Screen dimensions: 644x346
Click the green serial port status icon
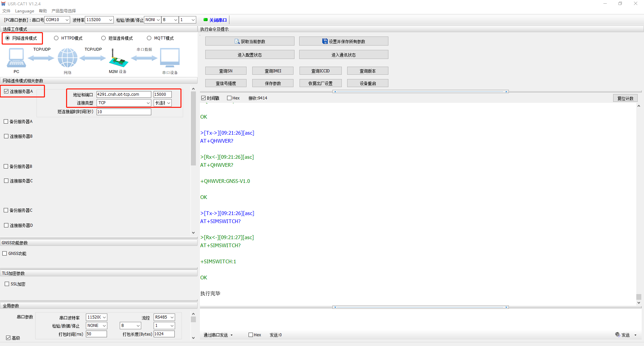click(205, 20)
